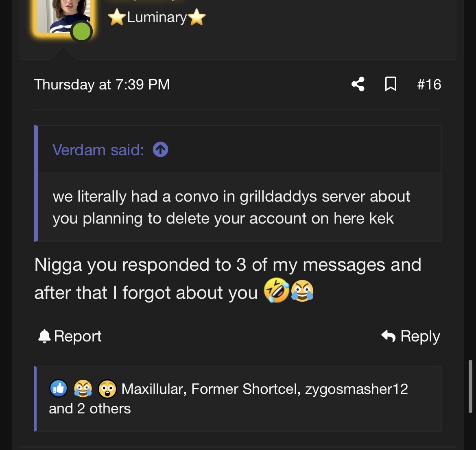The height and width of the screenshot is (450, 476).
Task: Click the poster's avatar thumbnail
Action: 61,14
